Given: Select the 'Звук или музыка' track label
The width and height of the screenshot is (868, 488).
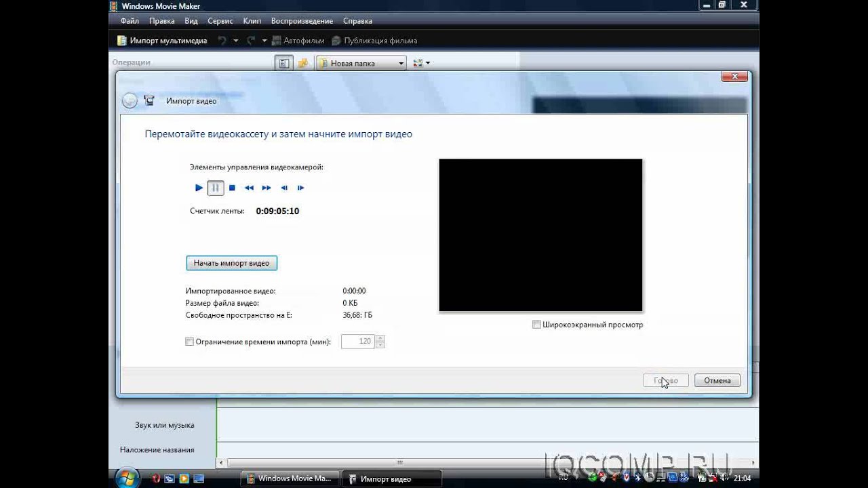Looking at the screenshot, I should 165,425.
